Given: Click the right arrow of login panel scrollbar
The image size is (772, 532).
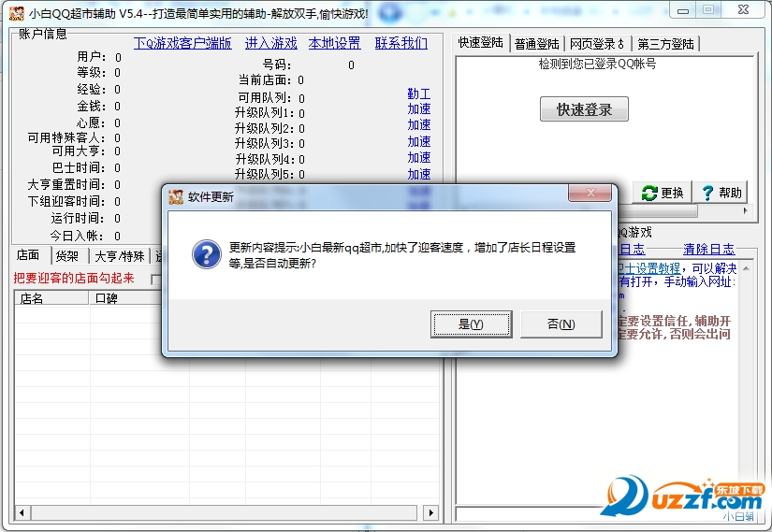Looking at the screenshot, I should (746, 210).
